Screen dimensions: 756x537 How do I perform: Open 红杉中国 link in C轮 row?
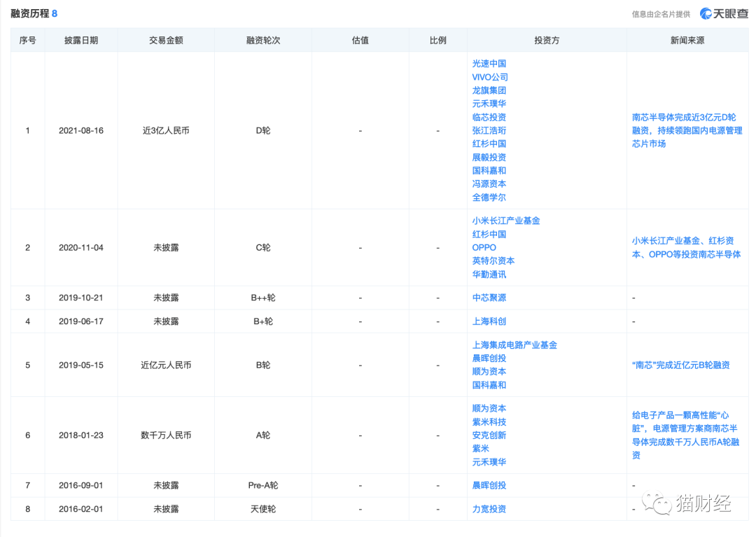click(489, 235)
